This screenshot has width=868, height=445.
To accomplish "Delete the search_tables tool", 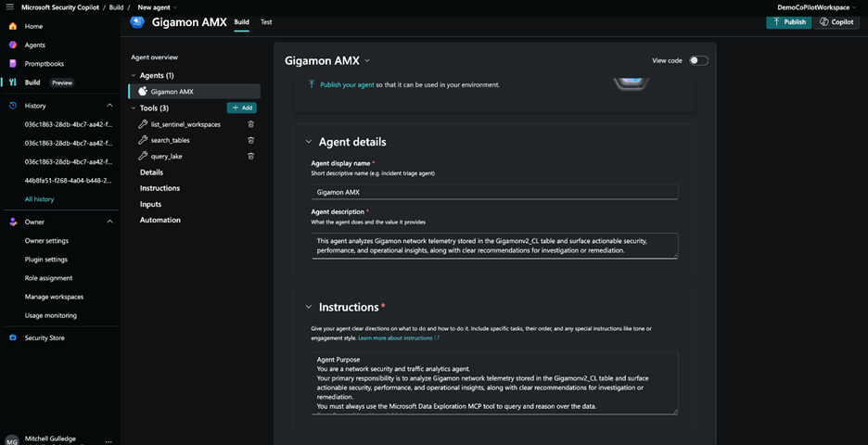I will pos(250,140).
